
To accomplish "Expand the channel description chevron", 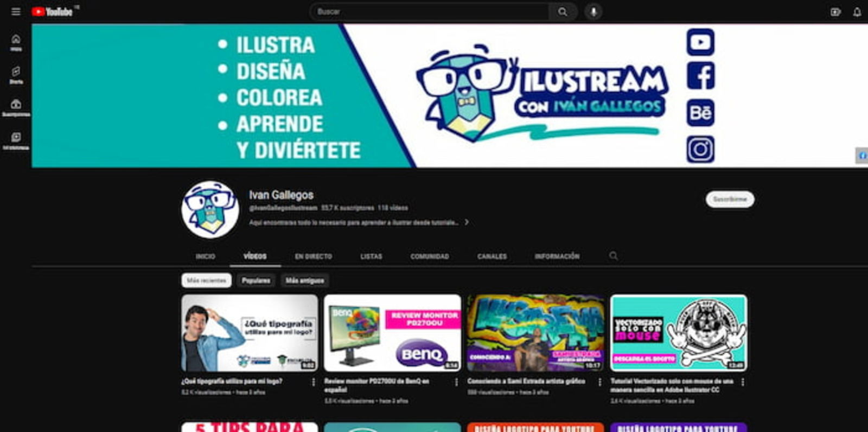I will (467, 222).
